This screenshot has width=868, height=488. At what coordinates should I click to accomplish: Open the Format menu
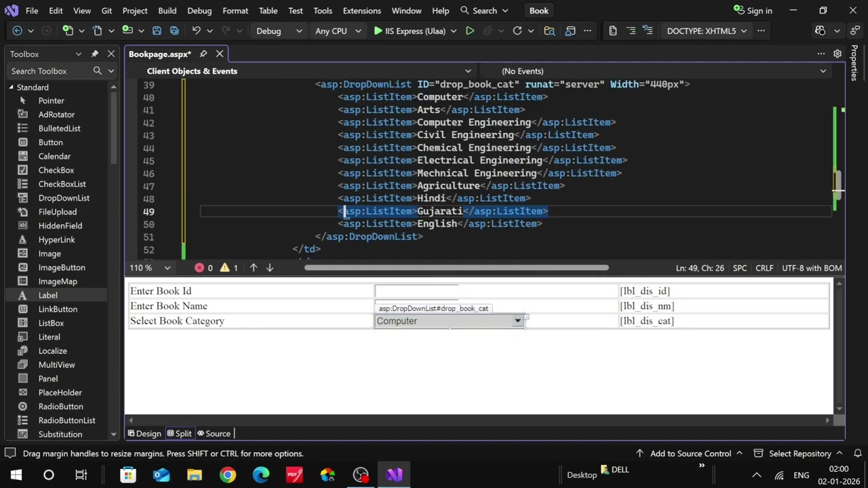pos(235,11)
